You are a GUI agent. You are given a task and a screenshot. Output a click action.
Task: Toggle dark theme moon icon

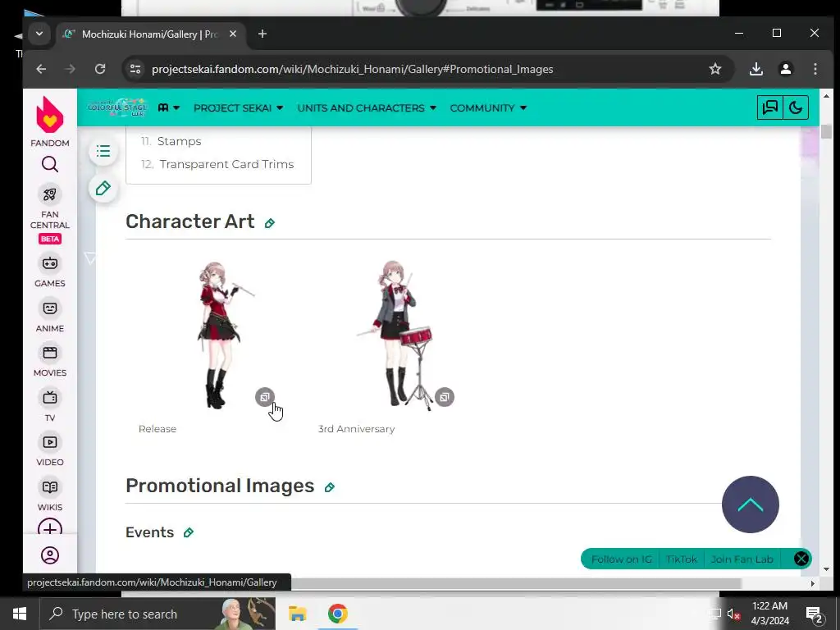pyautogui.click(x=796, y=107)
